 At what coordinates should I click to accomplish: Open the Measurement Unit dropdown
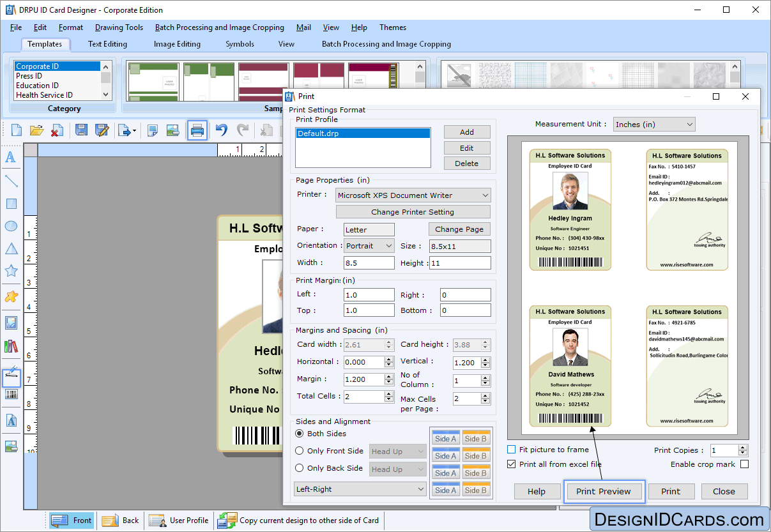click(x=654, y=125)
